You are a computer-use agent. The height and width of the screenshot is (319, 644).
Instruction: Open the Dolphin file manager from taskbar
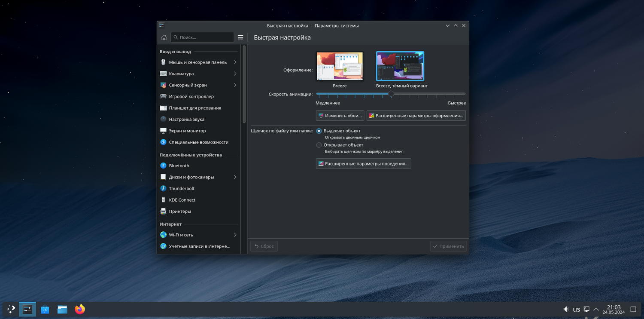coord(62,309)
